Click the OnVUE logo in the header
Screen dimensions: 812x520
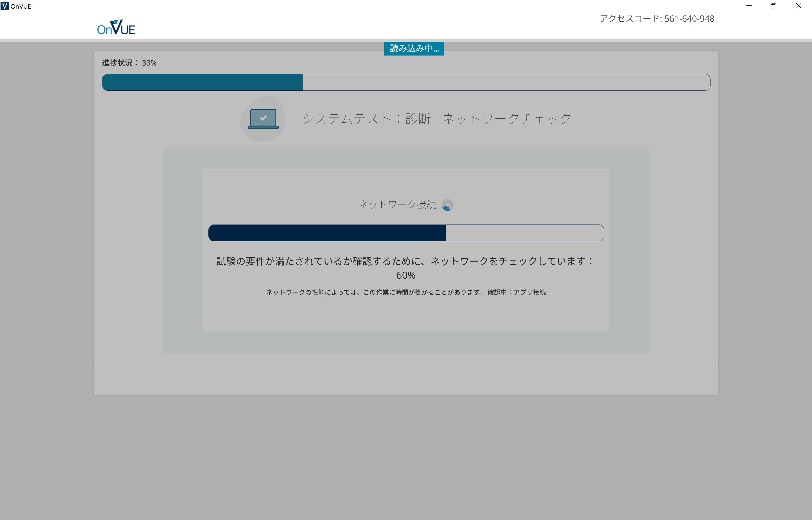click(116, 27)
